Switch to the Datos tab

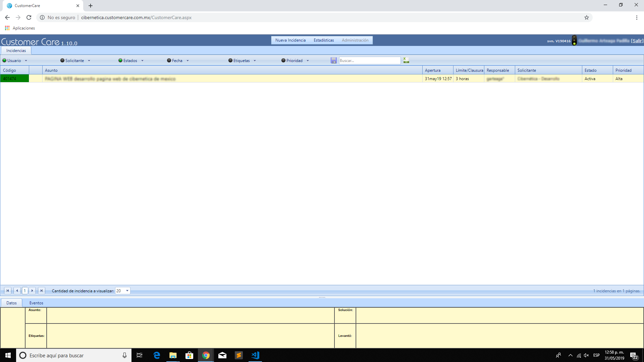(11, 303)
